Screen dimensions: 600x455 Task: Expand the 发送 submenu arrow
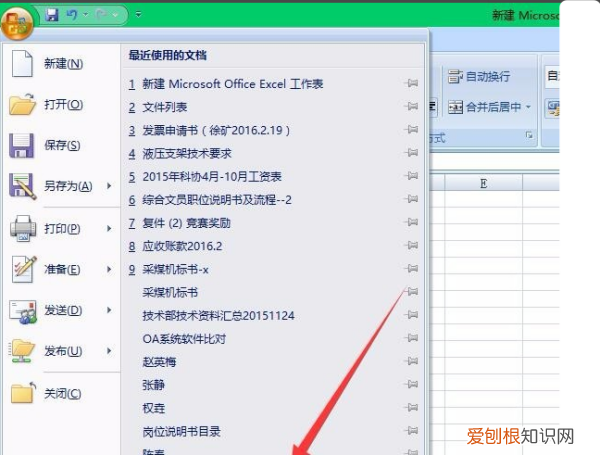click(x=109, y=310)
